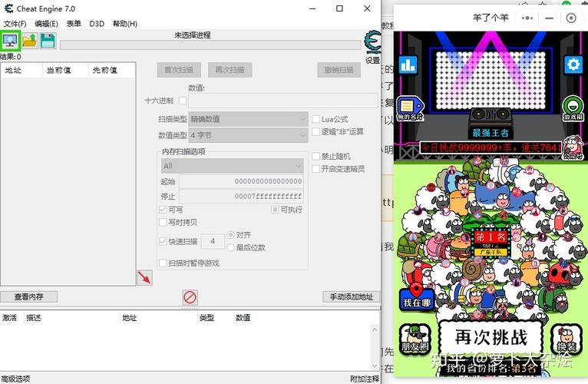
Task: Enable 扫描时暂停游戏 checkbox
Action: 163,263
